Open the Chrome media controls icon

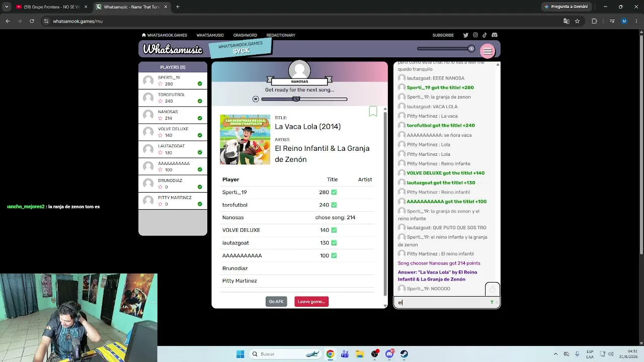pyautogui.click(x=612, y=21)
